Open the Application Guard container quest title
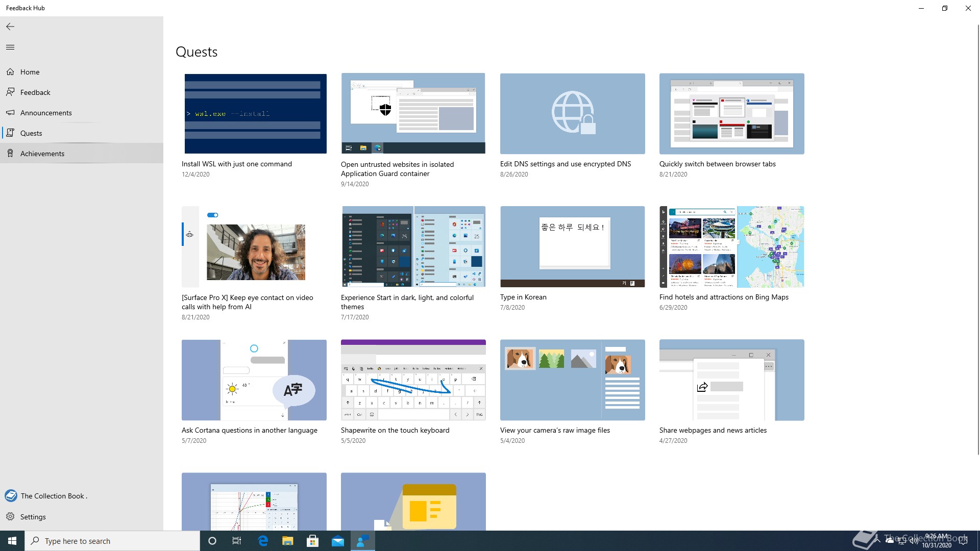Screen dimensions: 980x551 [x=397, y=169]
